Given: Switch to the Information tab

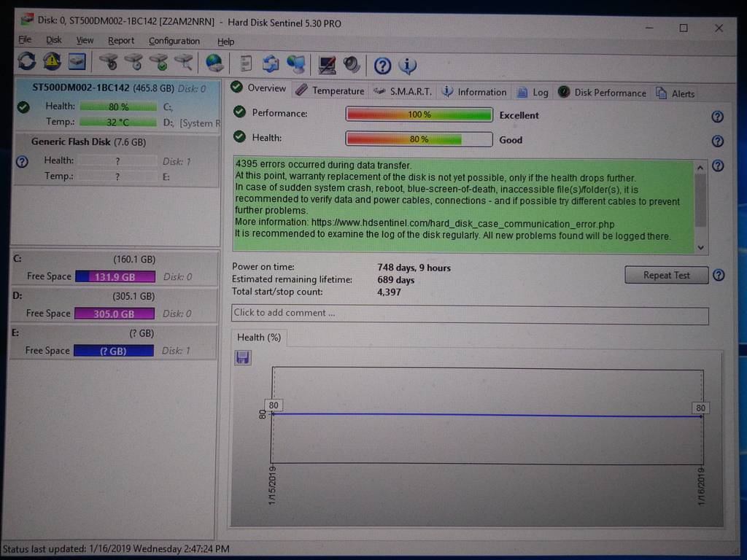Looking at the screenshot, I should tap(474, 92).
